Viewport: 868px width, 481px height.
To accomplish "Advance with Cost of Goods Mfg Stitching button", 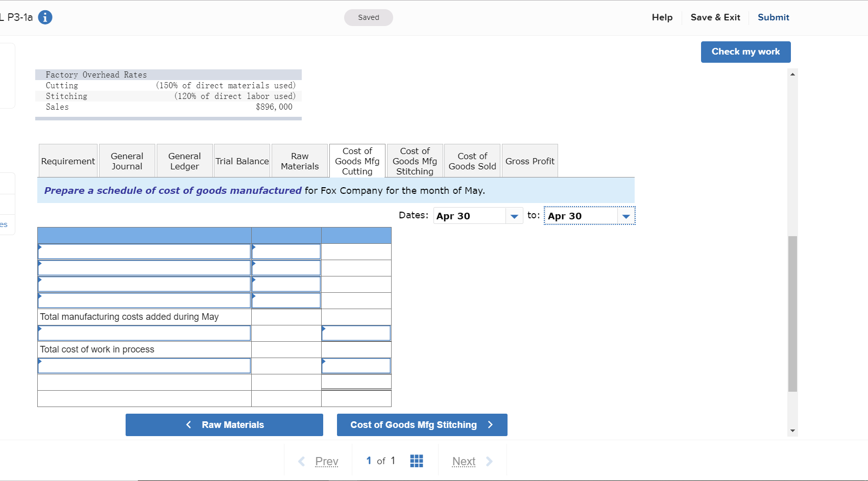I will pyautogui.click(x=422, y=425).
